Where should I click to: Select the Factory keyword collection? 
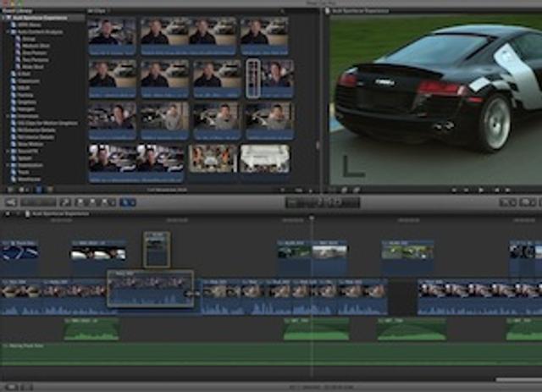coord(25,95)
